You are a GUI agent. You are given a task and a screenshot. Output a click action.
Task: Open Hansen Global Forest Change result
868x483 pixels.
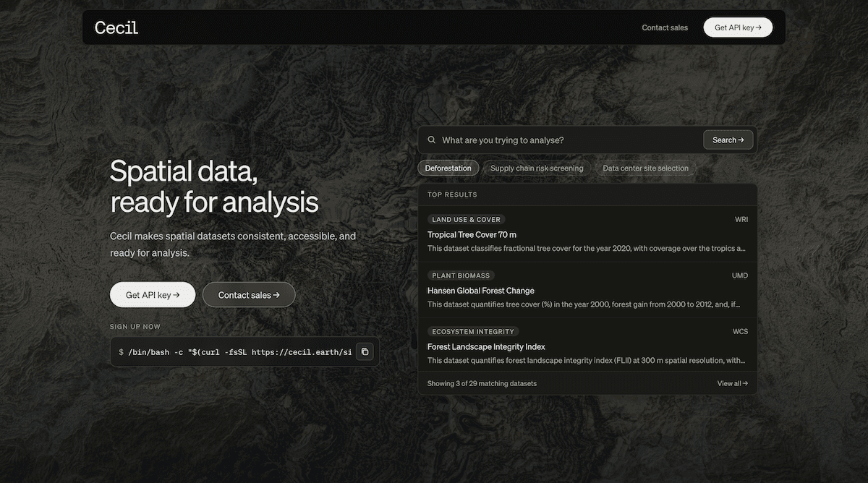click(587, 290)
